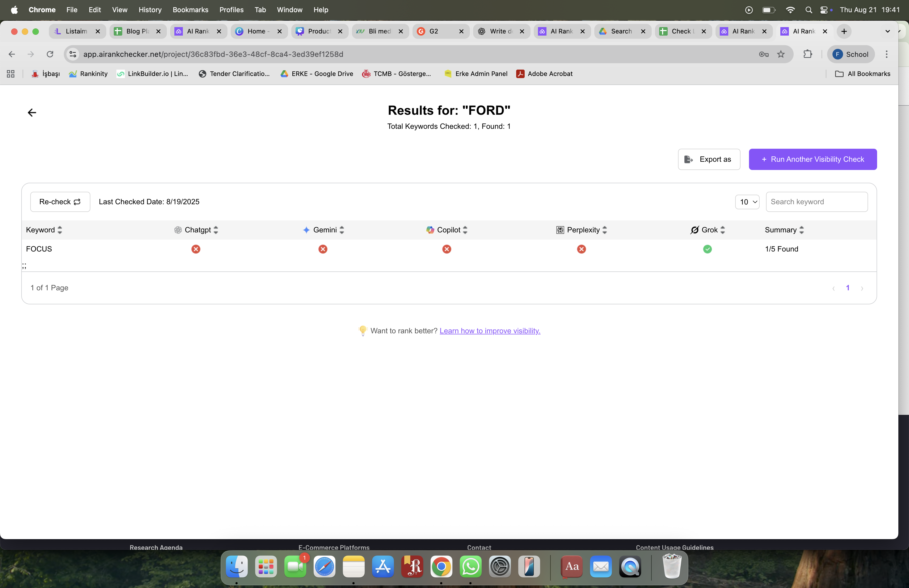Click the 1/5 Found summary

(781, 249)
